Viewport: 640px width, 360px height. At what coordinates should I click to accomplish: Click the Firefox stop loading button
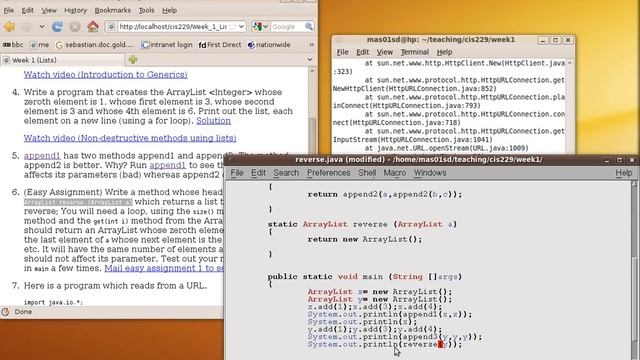tap(75, 27)
